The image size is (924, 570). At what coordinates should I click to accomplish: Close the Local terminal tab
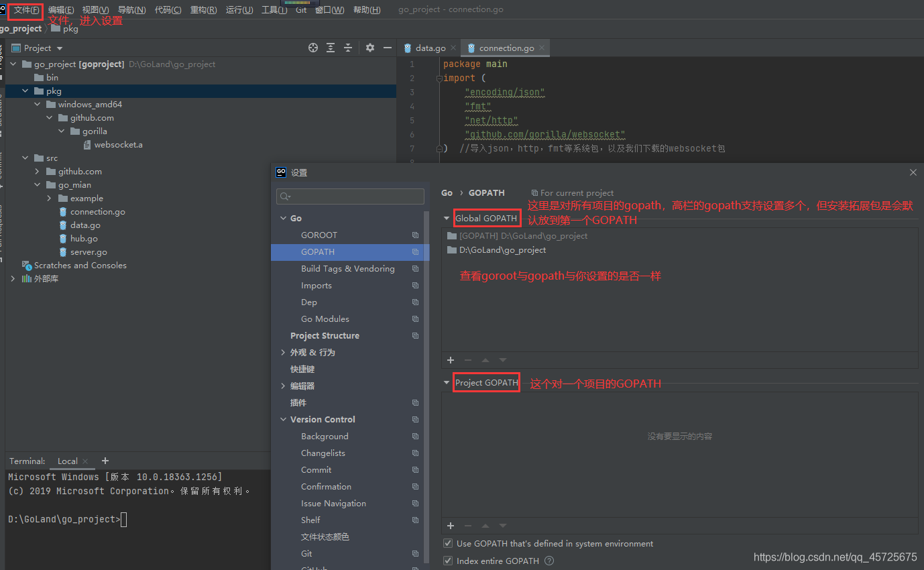(x=85, y=461)
